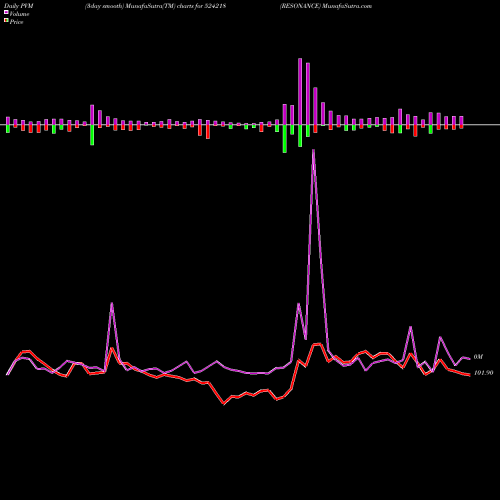Image resolution: width=500 pixels, height=500 pixels.
Task: Click the 'Price' legend label
Action: 16,22
